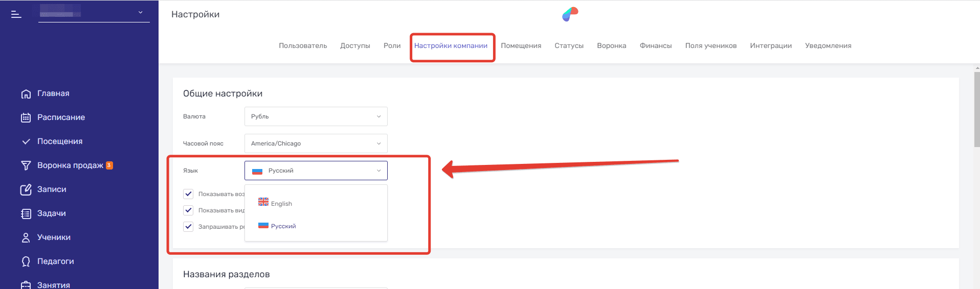980x289 pixels.
Task: Click the Ученики person icon
Action: pyautogui.click(x=26, y=238)
